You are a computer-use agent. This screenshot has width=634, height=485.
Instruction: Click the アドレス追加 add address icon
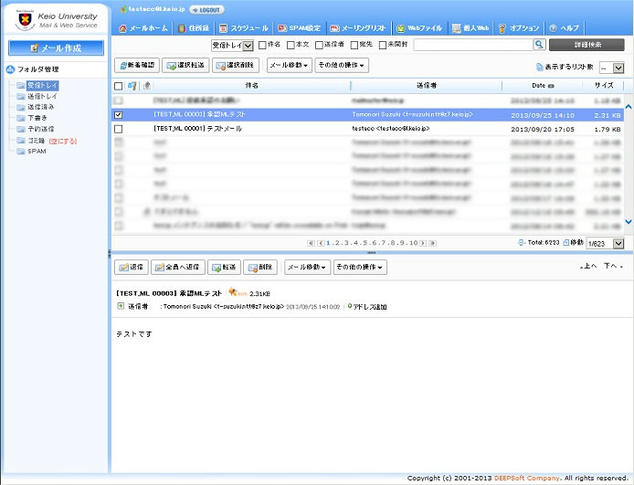347,306
